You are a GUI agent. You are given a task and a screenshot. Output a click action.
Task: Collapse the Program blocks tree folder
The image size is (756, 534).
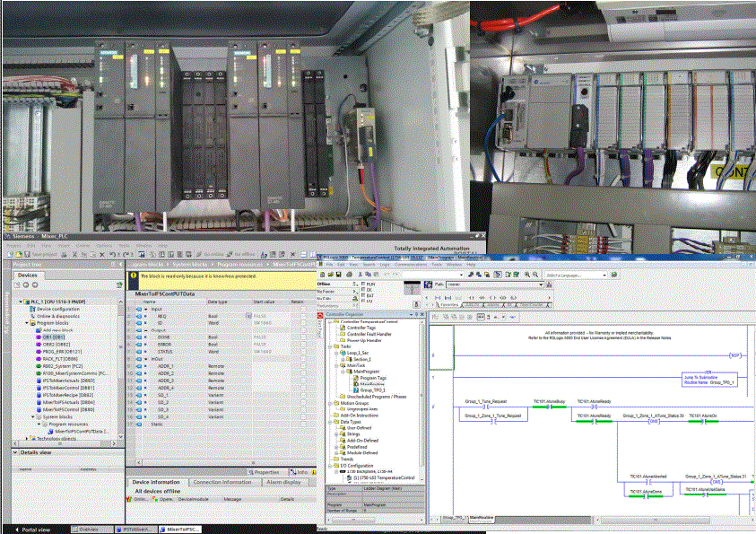click(x=26, y=323)
